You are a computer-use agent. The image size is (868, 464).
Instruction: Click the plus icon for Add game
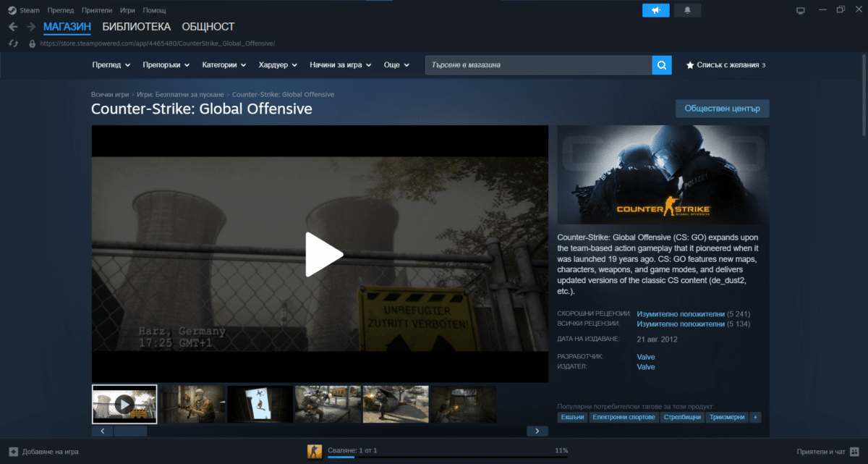13,452
